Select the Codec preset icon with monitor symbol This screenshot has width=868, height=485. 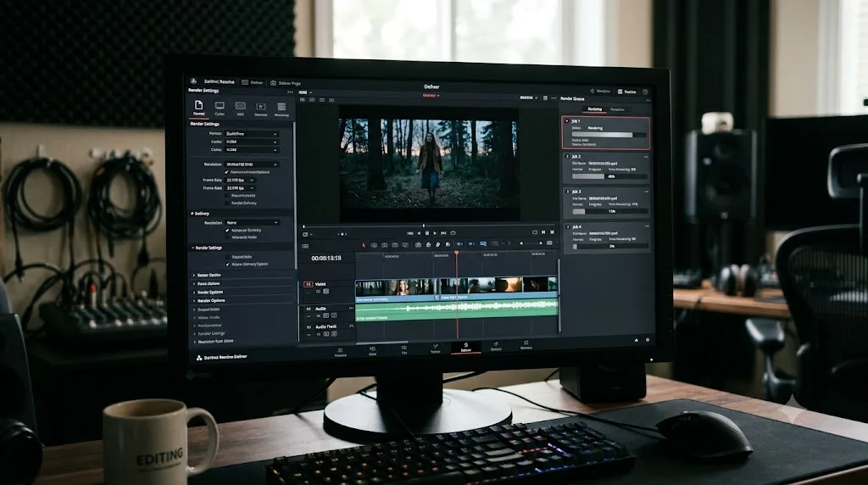(220, 108)
